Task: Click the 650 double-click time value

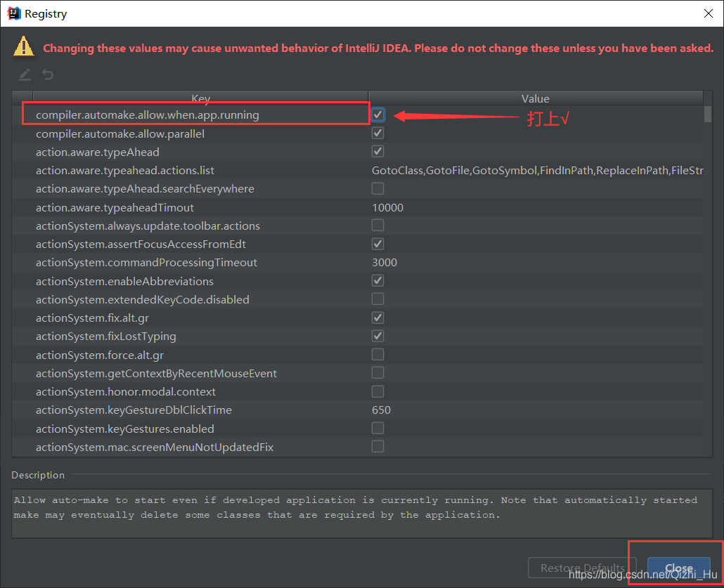Action: [x=381, y=410]
